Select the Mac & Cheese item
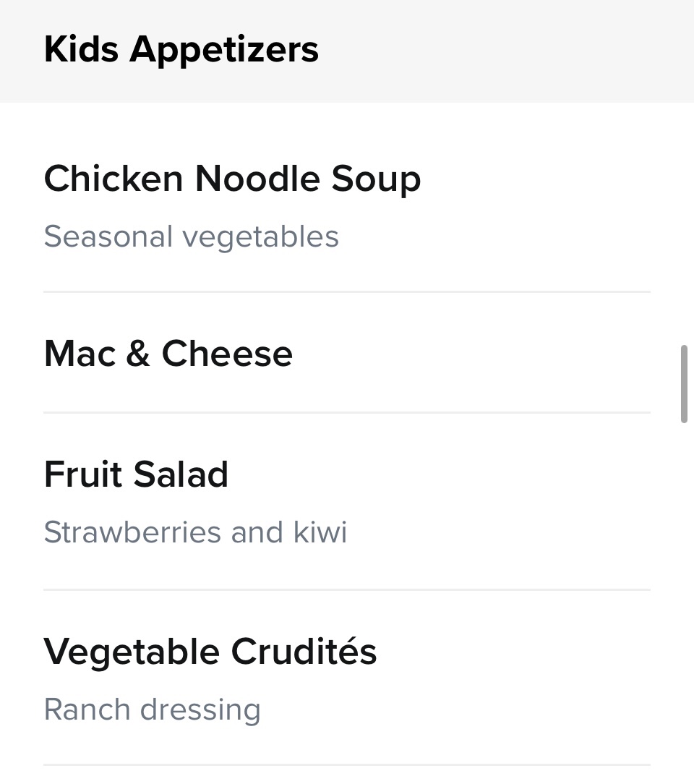Image resolution: width=694 pixels, height=784 pixels. tap(168, 354)
